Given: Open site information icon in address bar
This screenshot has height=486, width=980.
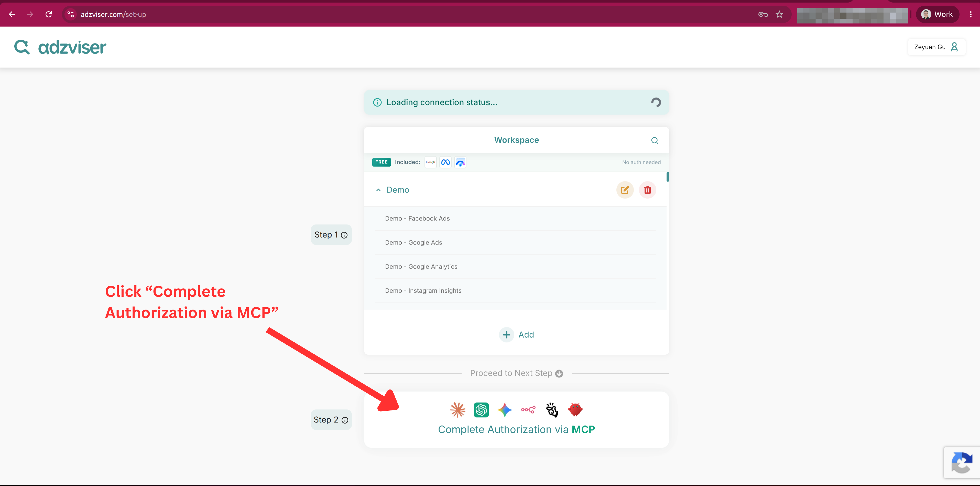Looking at the screenshot, I should [x=70, y=14].
